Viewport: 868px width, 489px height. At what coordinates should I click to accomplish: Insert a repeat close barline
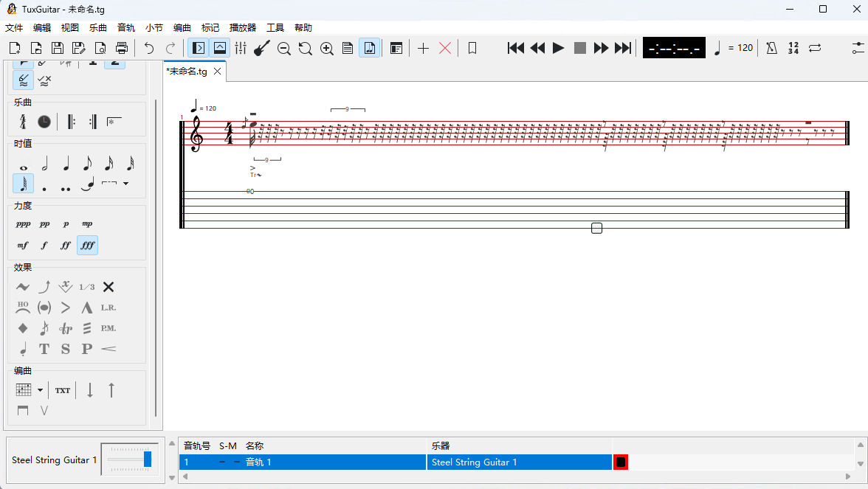[92, 122]
